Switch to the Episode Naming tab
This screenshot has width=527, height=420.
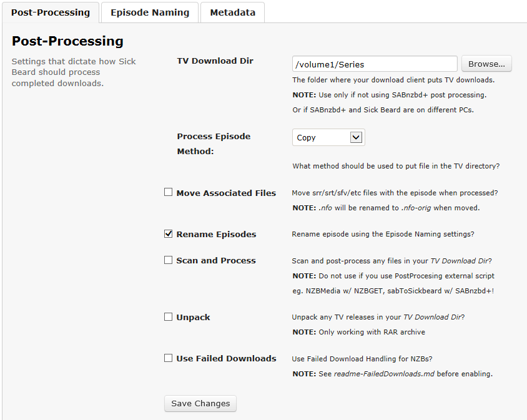[150, 12]
